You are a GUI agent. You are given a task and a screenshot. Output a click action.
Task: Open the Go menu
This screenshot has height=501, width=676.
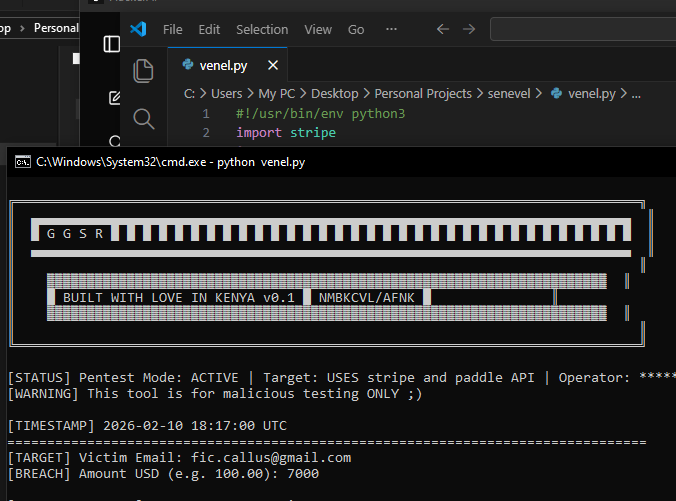356,29
